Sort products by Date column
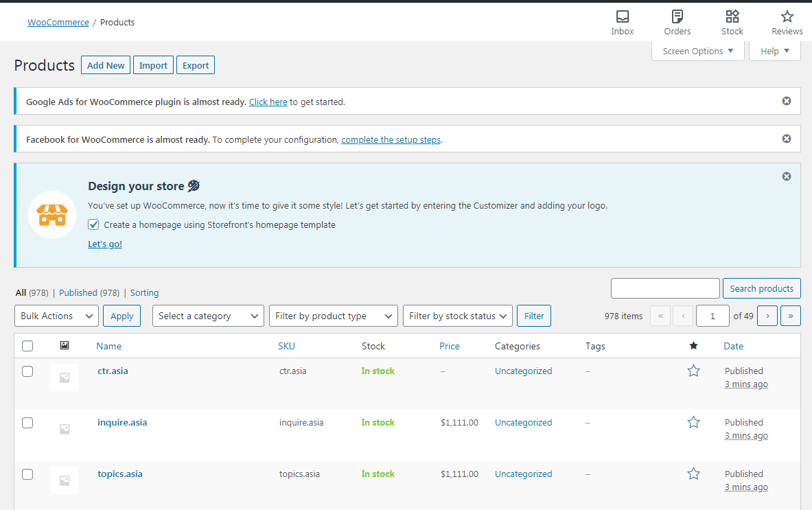The height and width of the screenshot is (510, 812). pos(733,346)
